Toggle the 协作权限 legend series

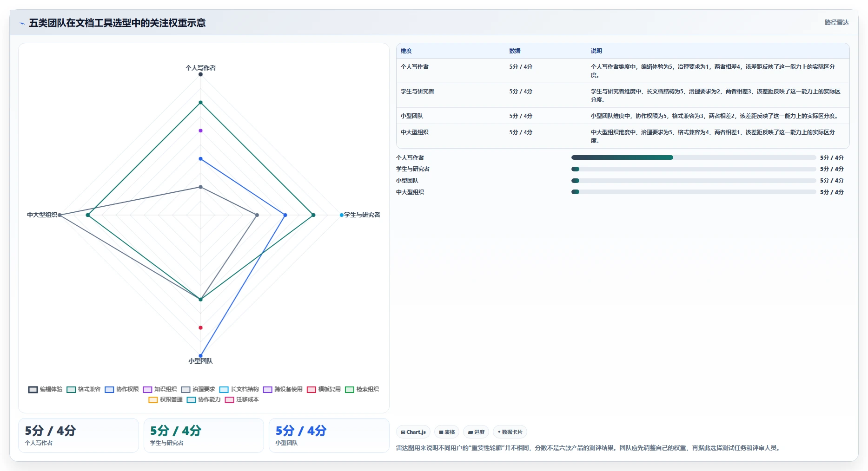[122, 389]
